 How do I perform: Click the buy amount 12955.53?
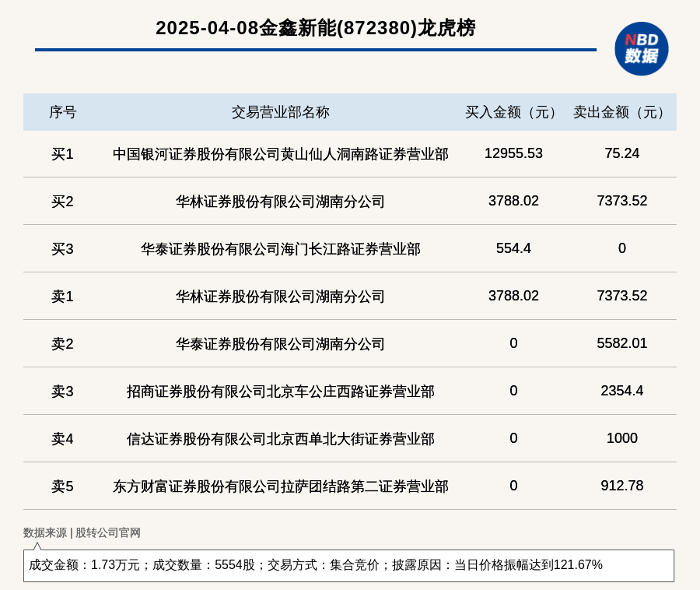click(513, 153)
